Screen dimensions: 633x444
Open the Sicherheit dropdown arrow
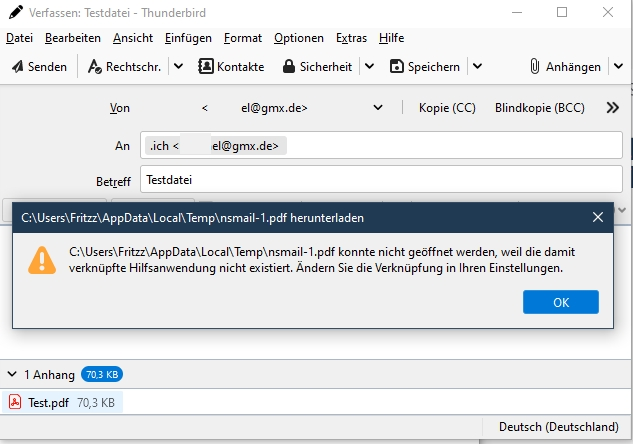368,67
